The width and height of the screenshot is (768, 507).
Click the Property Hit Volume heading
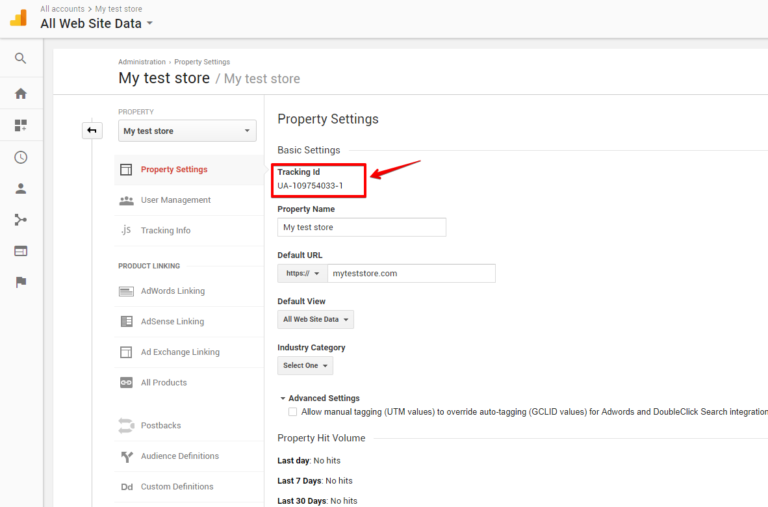coord(321,438)
